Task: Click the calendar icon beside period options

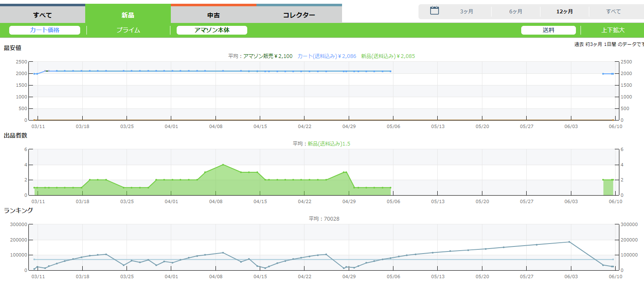Action: pyautogui.click(x=434, y=11)
